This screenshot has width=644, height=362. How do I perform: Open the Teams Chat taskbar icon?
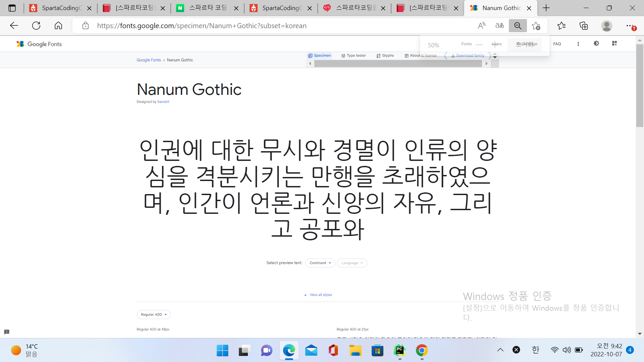[x=267, y=351]
